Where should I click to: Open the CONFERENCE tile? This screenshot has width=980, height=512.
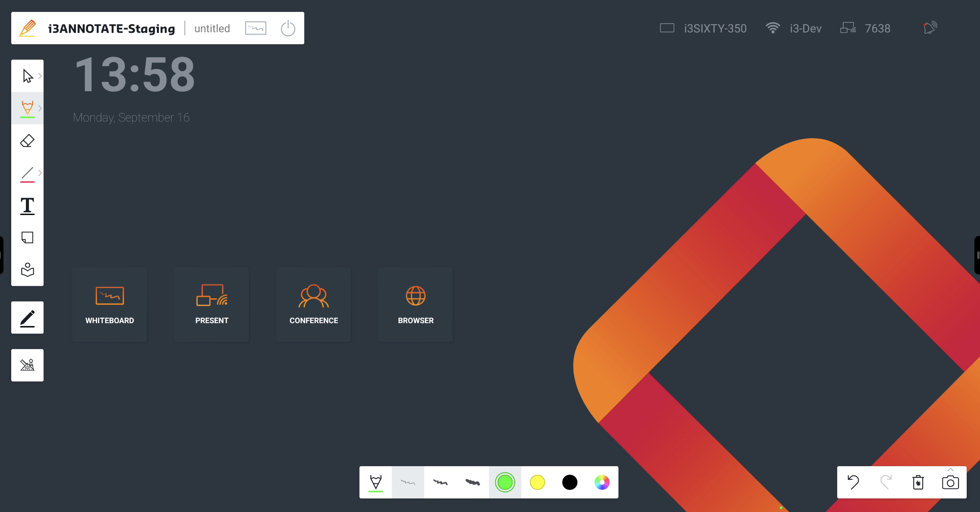[x=314, y=305]
